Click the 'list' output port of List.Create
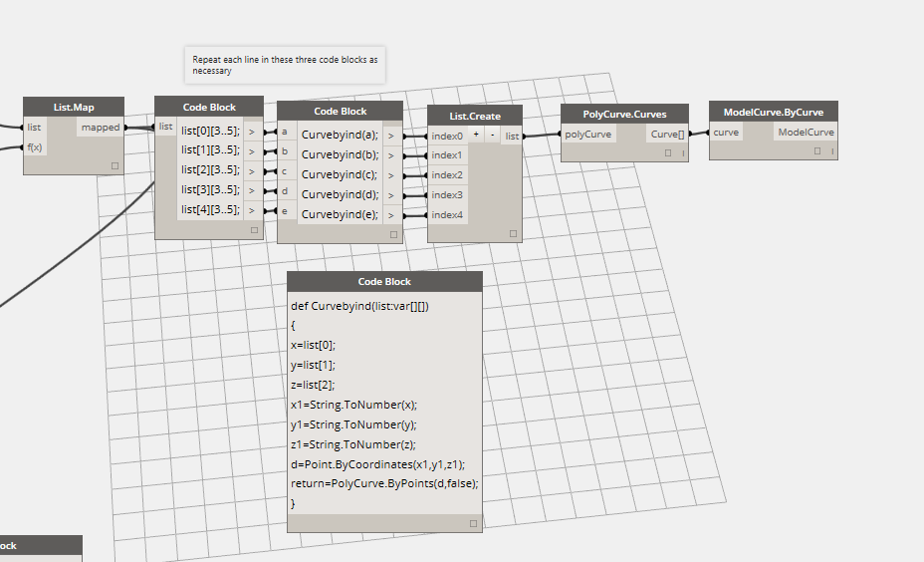The image size is (924, 562). click(x=512, y=136)
